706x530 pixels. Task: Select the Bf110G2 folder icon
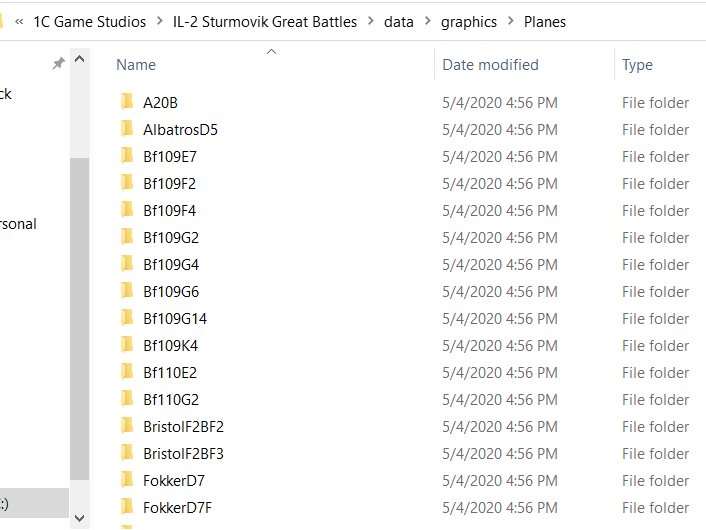pos(127,399)
